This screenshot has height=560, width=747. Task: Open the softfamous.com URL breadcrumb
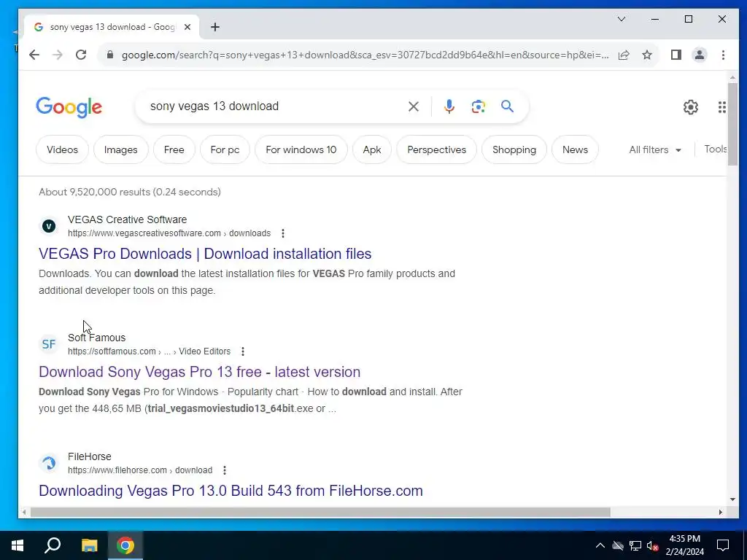(x=149, y=351)
